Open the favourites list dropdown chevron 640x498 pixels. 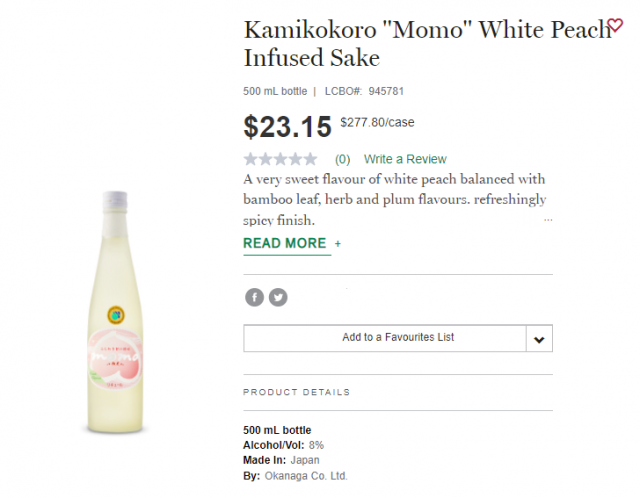click(x=539, y=339)
